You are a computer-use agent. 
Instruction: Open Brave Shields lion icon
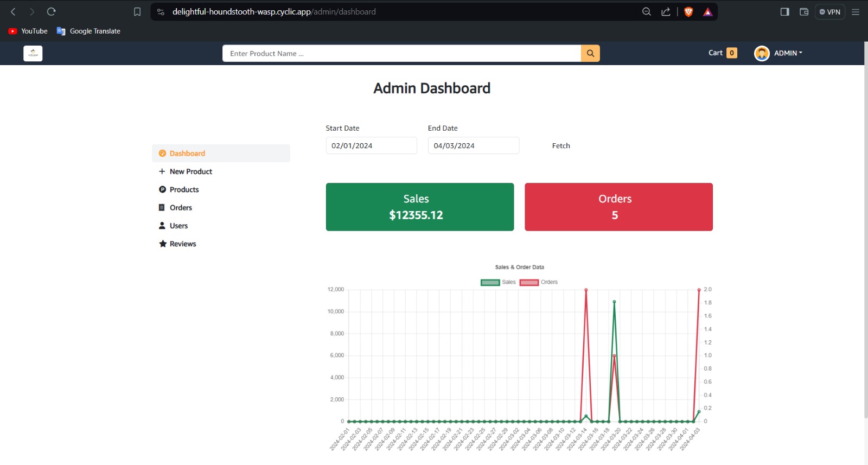pos(688,11)
